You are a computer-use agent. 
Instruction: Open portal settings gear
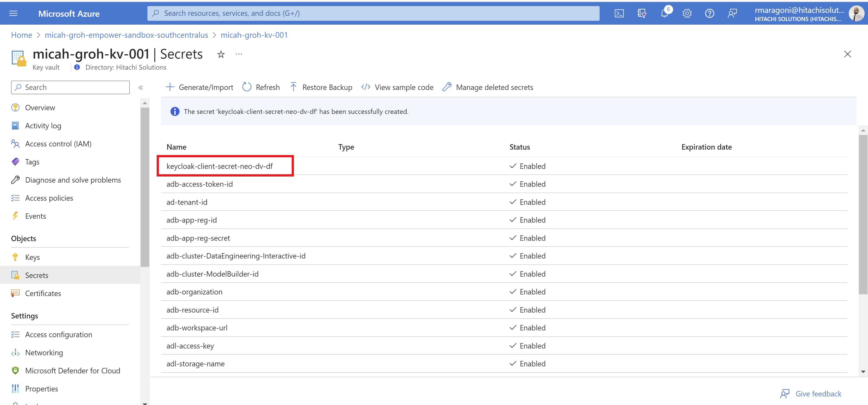[687, 14]
